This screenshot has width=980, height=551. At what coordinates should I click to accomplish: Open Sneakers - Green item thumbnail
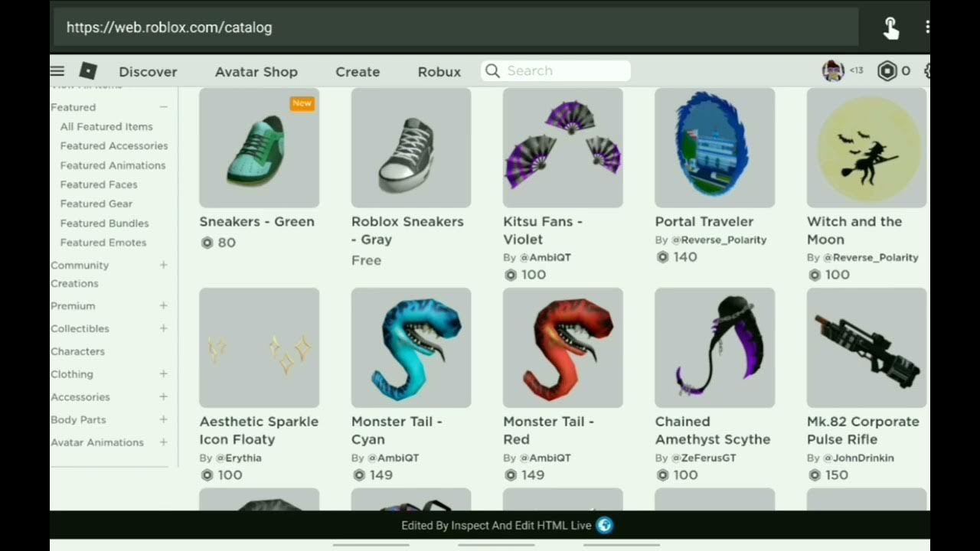(x=259, y=148)
